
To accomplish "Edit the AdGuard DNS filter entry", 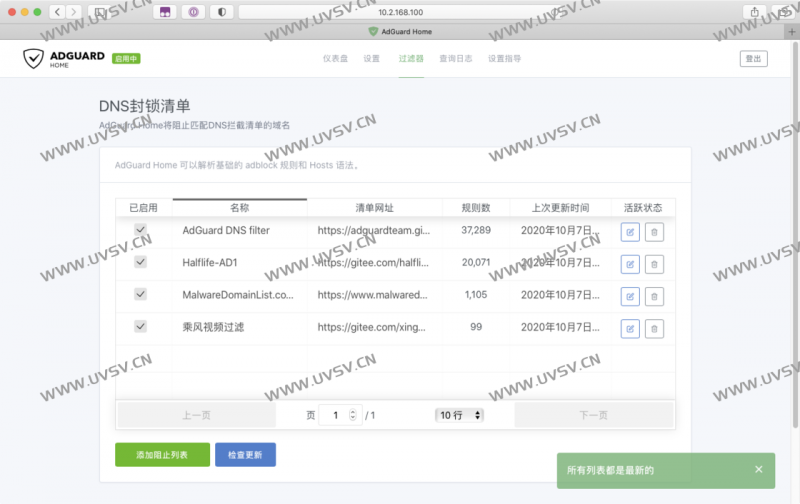I will (630, 232).
